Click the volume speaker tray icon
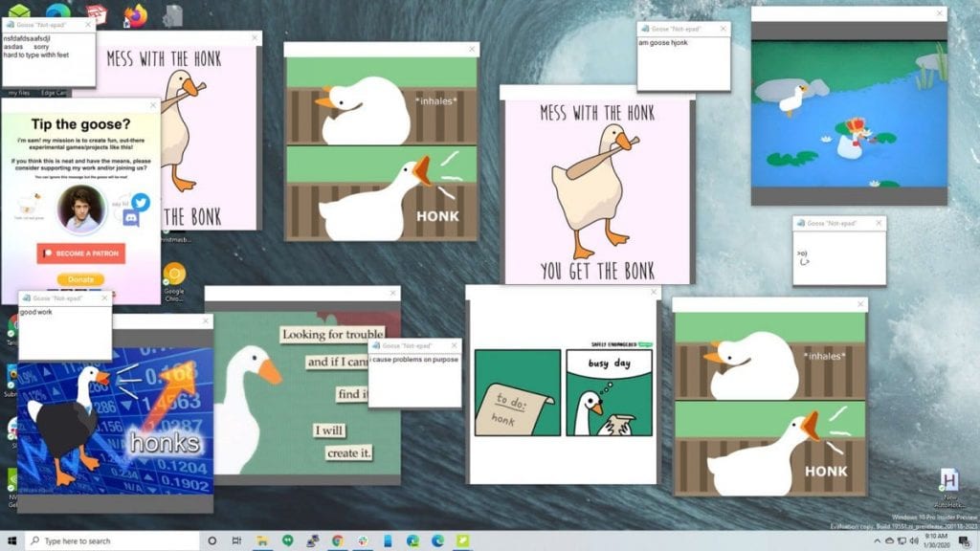Viewport: 980px width, 551px height. [914, 541]
